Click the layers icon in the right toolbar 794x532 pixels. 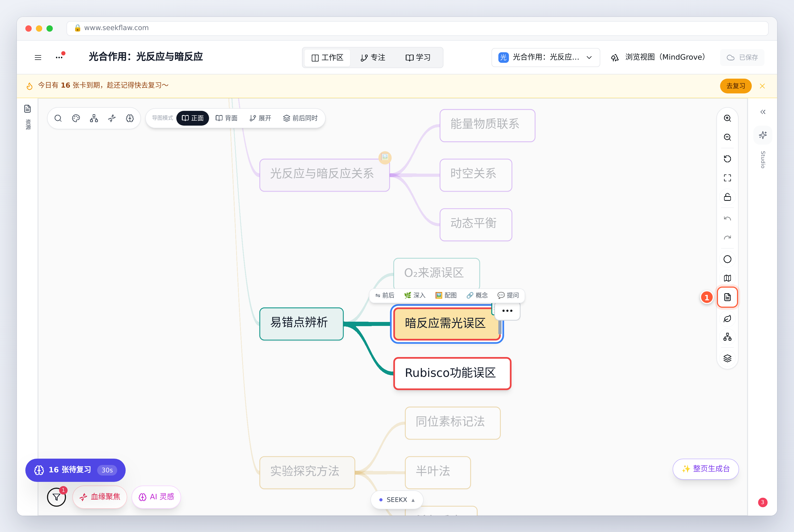tap(727, 358)
